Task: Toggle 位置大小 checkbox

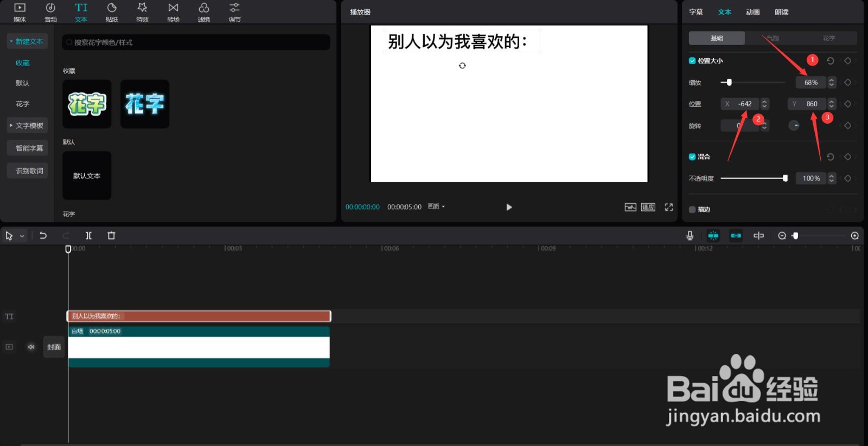Action: tap(692, 61)
